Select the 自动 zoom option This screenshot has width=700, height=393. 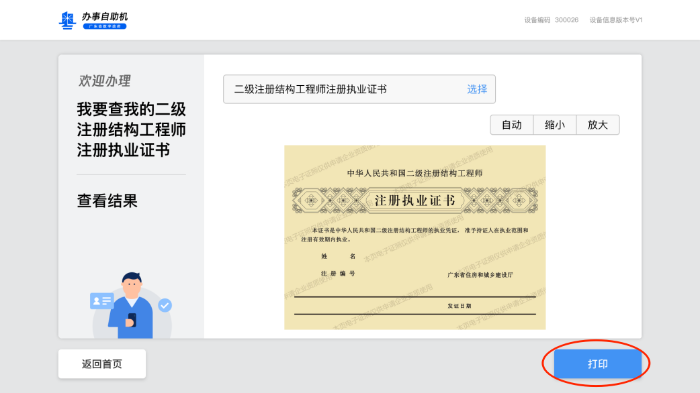coord(512,125)
